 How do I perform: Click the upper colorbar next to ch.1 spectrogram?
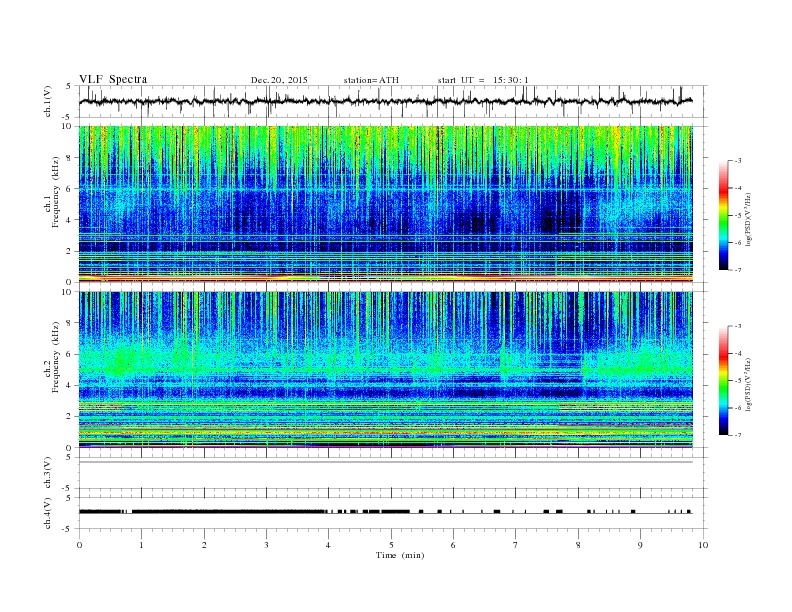[724, 215]
